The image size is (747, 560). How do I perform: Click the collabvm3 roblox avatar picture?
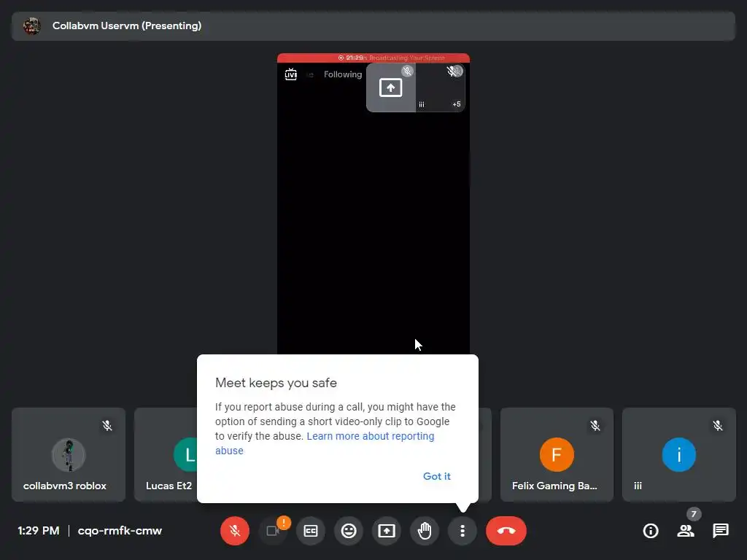pos(69,454)
